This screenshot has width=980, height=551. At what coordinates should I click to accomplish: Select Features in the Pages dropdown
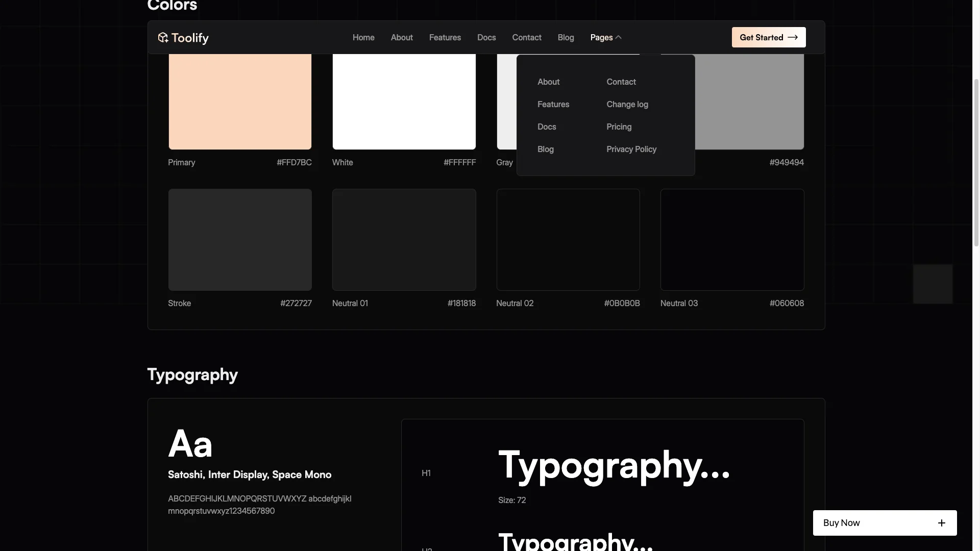[553, 104]
